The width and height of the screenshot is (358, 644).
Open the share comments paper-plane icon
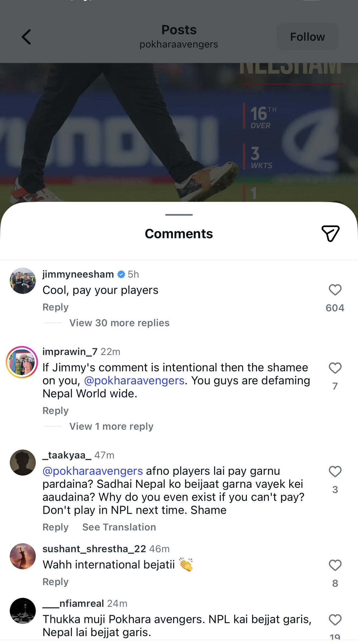330,233
